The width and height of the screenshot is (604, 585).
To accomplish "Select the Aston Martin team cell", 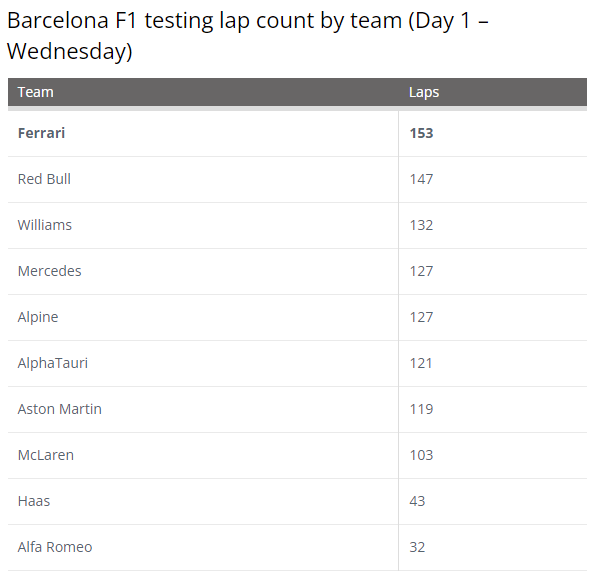I will point(60,409).
